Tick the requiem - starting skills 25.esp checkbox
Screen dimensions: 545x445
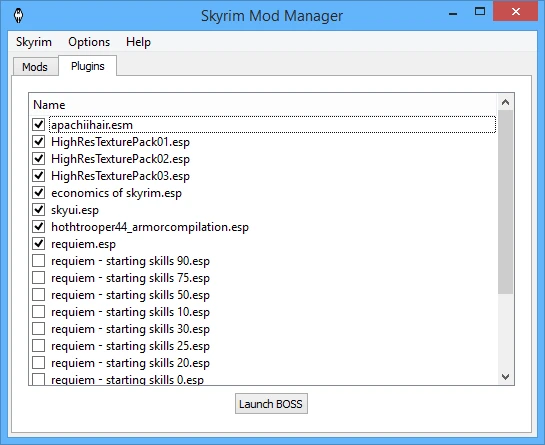pos(39,346)
